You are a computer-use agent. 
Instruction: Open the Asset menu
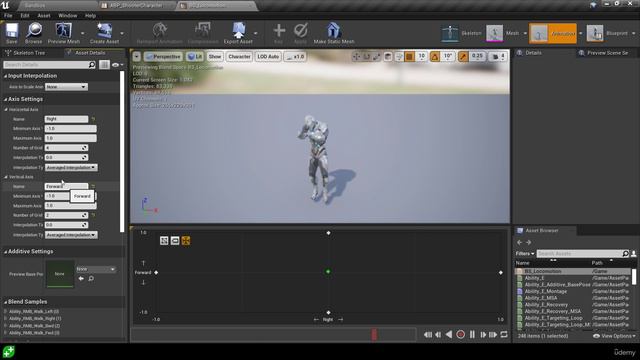pyautogui.click(x=44, y=16)
